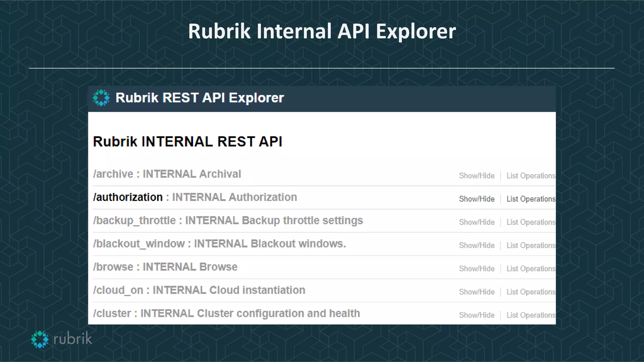Screen dimensions: 644x362
Task: Toggle Show/Hide for /cluster
Action: pos(477,315)
